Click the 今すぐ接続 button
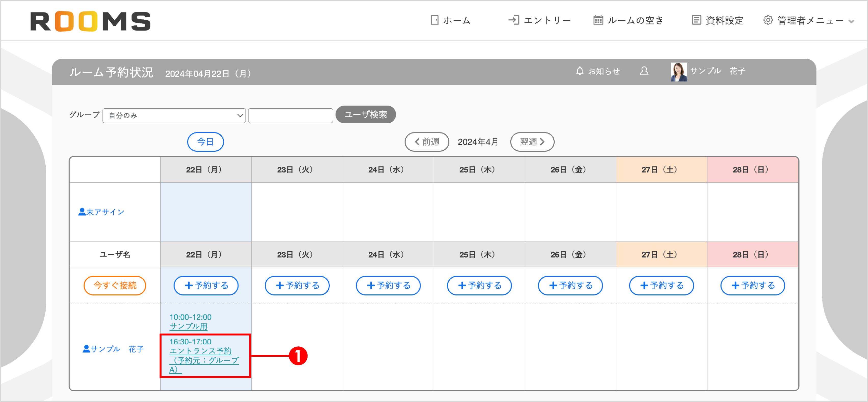This screenshot has height=402, width=868. pos(115,285)
